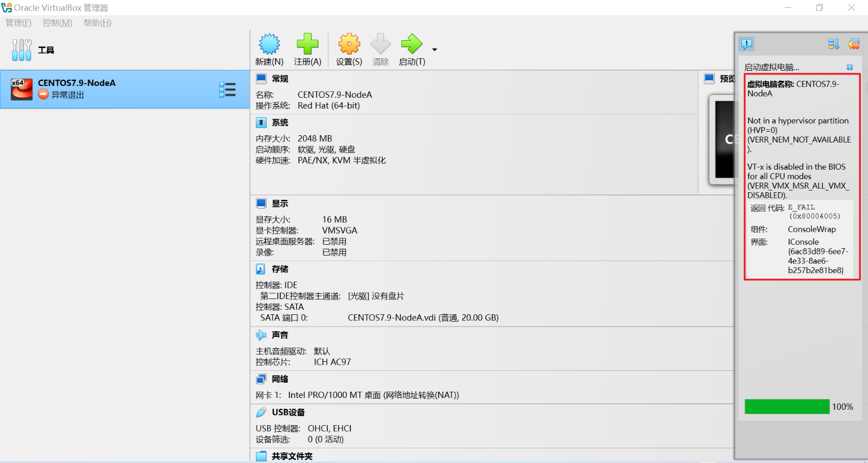Click the name value CENTOS7.9-NodeA in details
The image size is (868, 463).
pyautogui.click(x=335, y=95)
